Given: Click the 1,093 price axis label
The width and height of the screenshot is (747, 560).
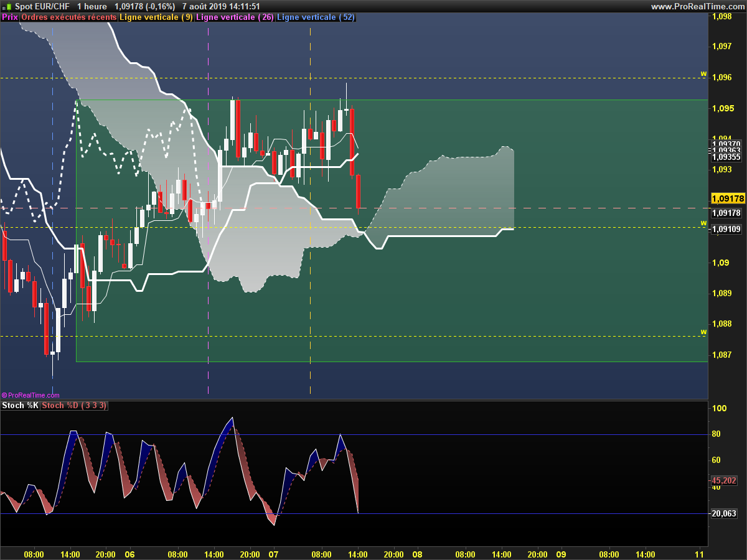Looking at the screenshot, I should (721, 170).
